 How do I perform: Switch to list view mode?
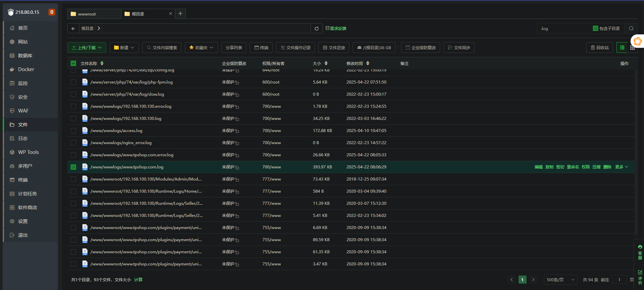point(622,47)
